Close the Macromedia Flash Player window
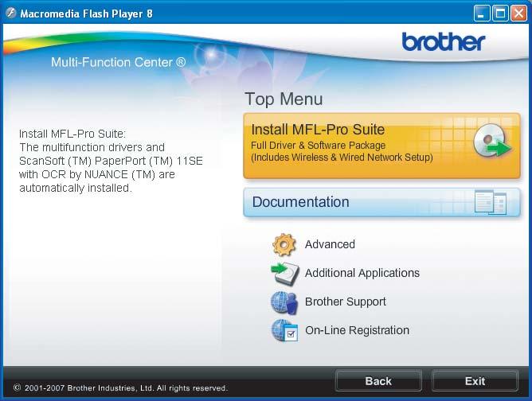This screenshot has height=401, width=532. point(518,14)
